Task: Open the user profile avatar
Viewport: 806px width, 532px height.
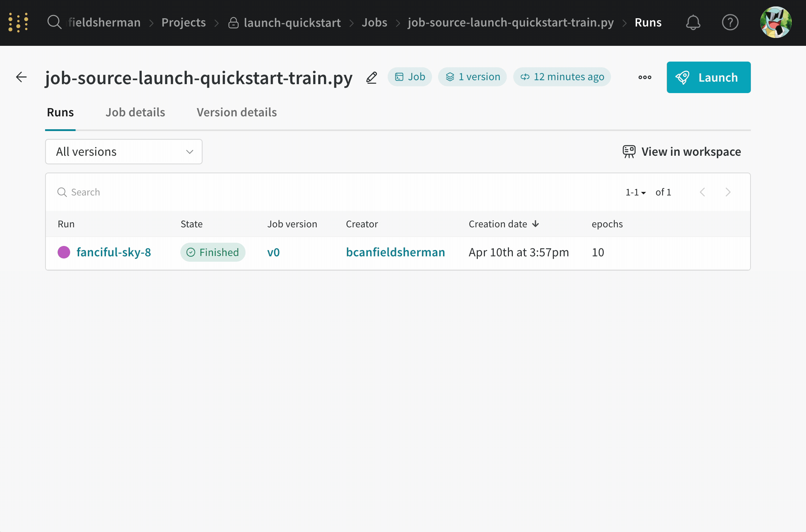Action: pyautogui.click(x=776, y=23)
